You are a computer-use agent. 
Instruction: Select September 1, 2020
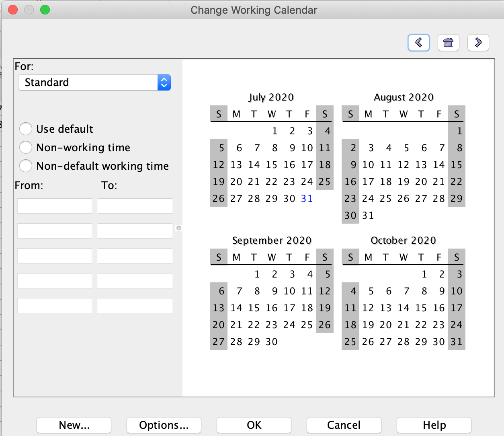coord(257,274)
